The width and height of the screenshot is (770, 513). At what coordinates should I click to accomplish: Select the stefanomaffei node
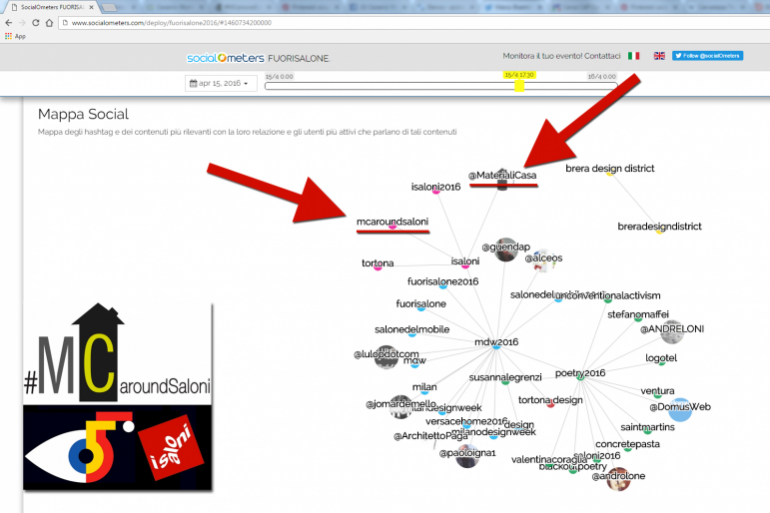pos(638,315)
